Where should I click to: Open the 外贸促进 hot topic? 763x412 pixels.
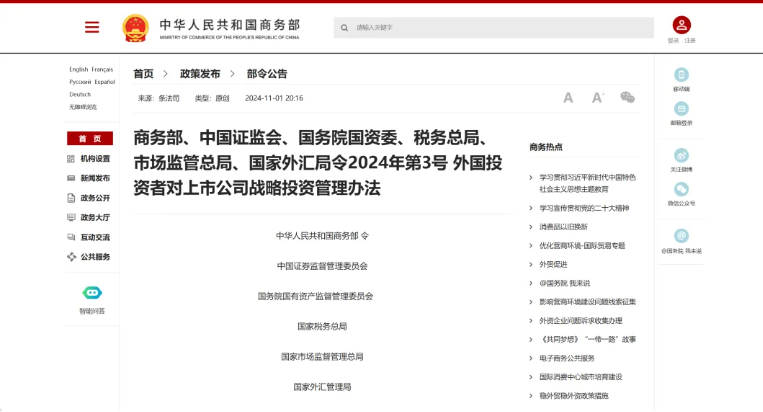click(553, 265)
